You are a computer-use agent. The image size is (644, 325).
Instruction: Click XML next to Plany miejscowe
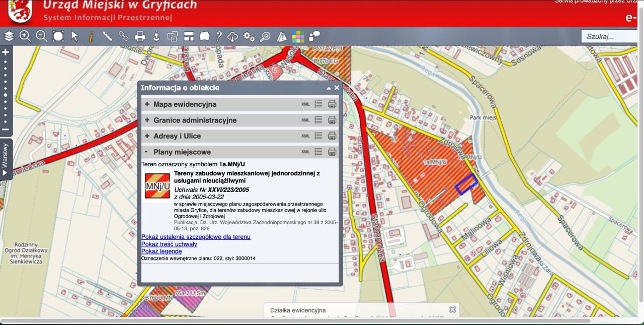[x=304, y=152]
